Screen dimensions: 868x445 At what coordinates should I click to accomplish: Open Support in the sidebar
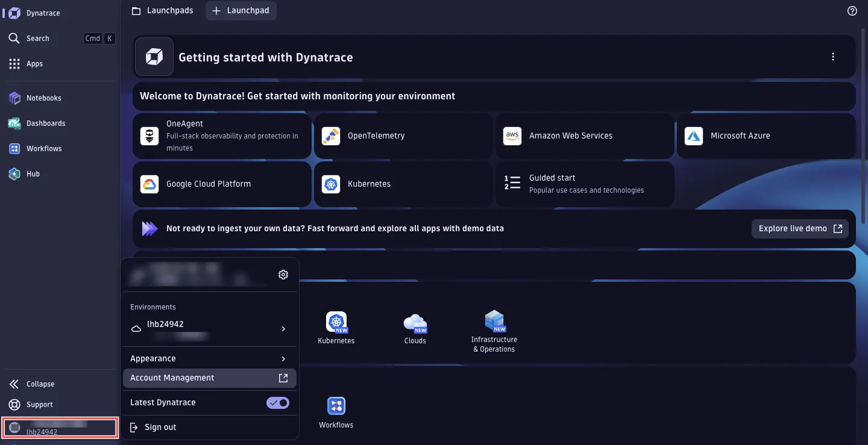tap(60, 405)
